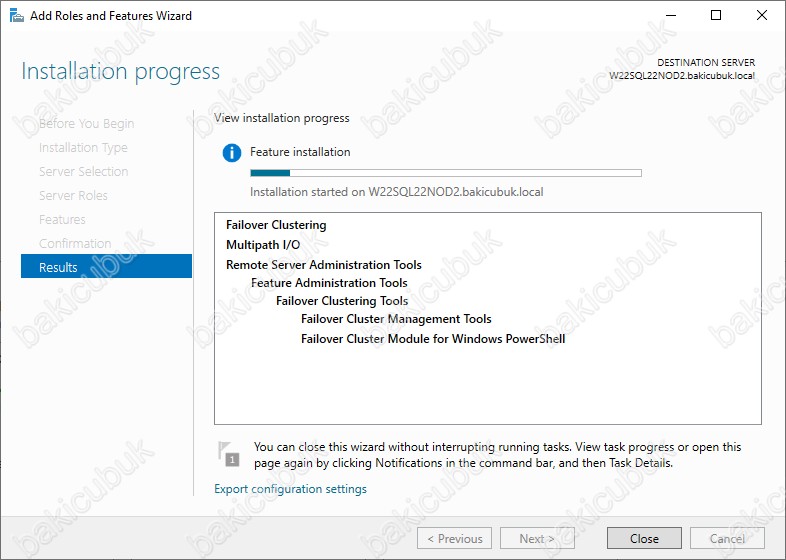The width and height of the screenshot is (786, 560).
Task: Click Failover Clustering Tools entry
Action: point(342,301)
